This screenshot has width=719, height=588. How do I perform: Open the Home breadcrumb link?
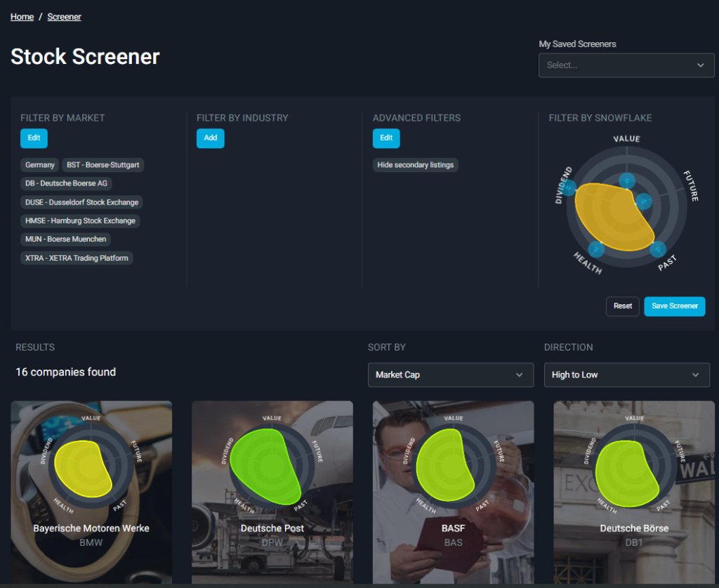coord(22,17)
